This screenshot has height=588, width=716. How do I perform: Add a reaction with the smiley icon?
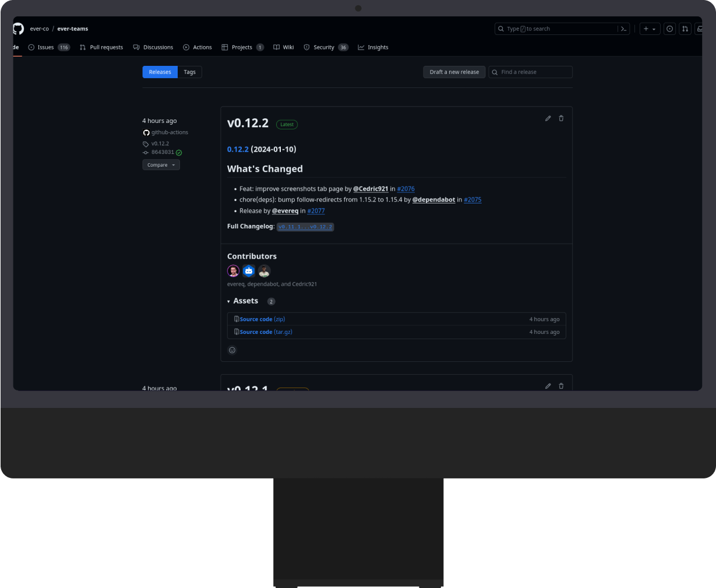tap(232, 350)
